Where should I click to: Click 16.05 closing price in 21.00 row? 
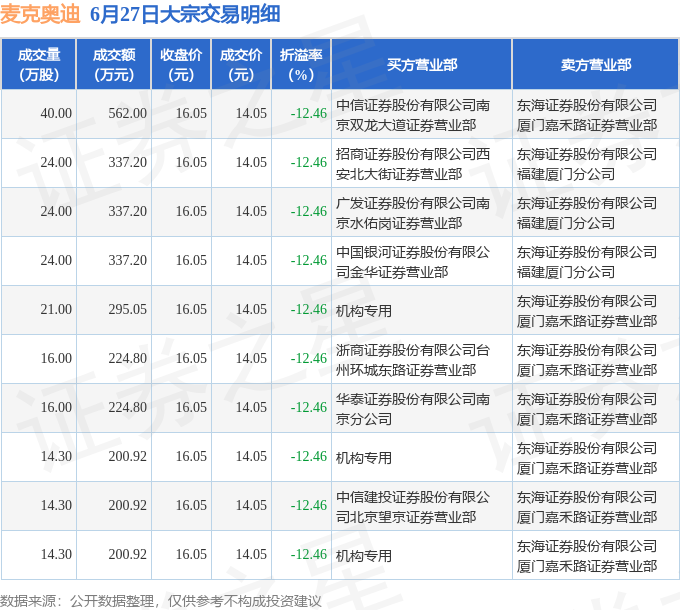[191, 310]
